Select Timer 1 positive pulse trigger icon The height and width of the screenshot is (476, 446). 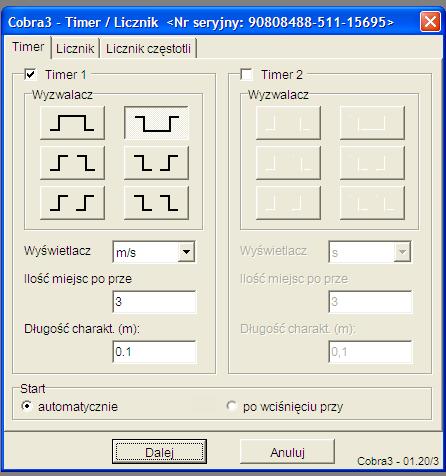(72, 123)
